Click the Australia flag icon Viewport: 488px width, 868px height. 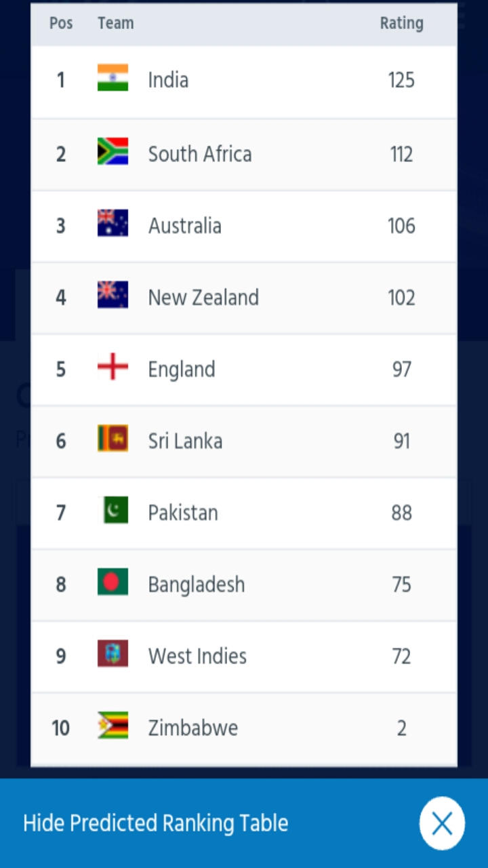click(113, 223)
